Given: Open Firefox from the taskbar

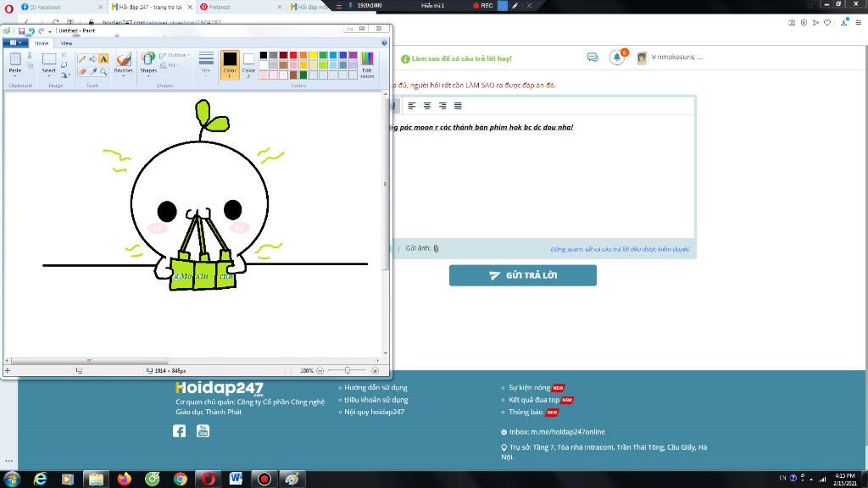Looking at the screenshot, I should click(125, 479).
